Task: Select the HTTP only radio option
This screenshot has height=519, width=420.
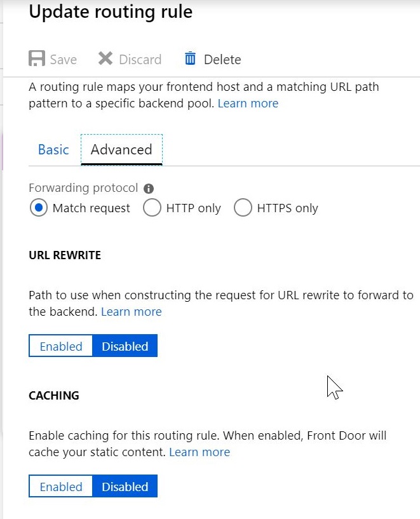Action: point(152,208)
